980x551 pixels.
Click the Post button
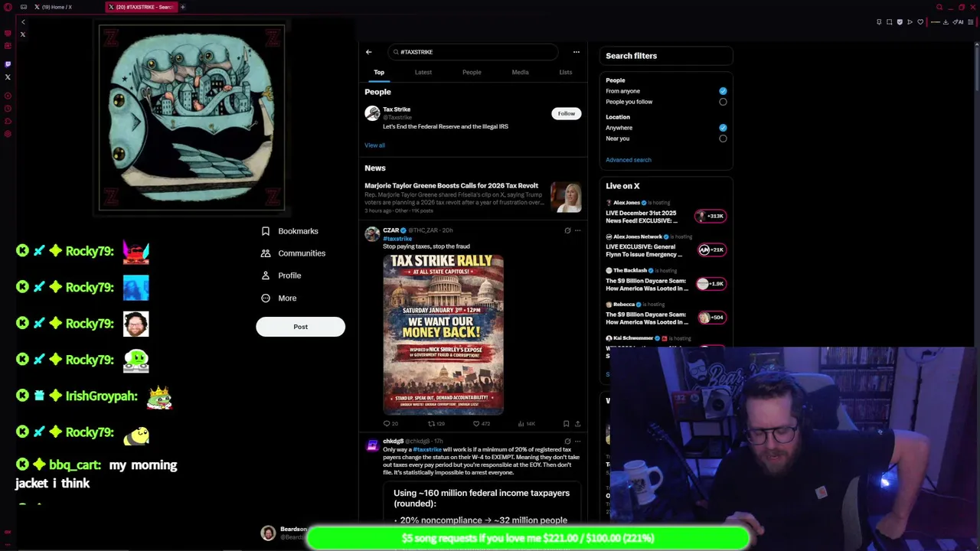coord(300,327)
